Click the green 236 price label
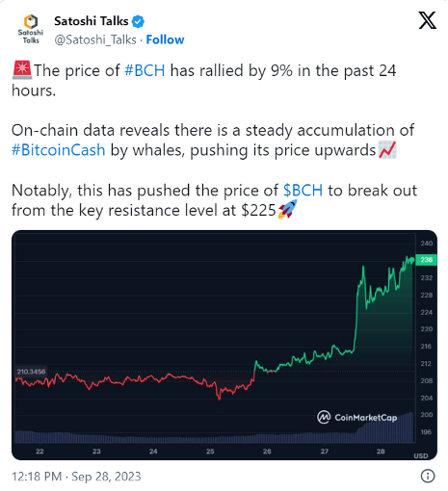Screen dimensions: 448x491 (x=426, y=260)
